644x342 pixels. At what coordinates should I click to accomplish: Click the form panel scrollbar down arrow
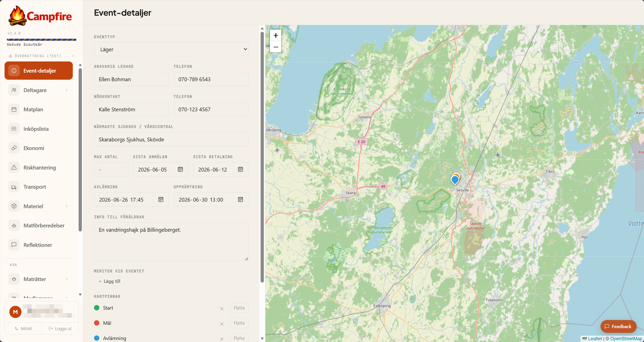pyautogui.click(x=262, y=339)
